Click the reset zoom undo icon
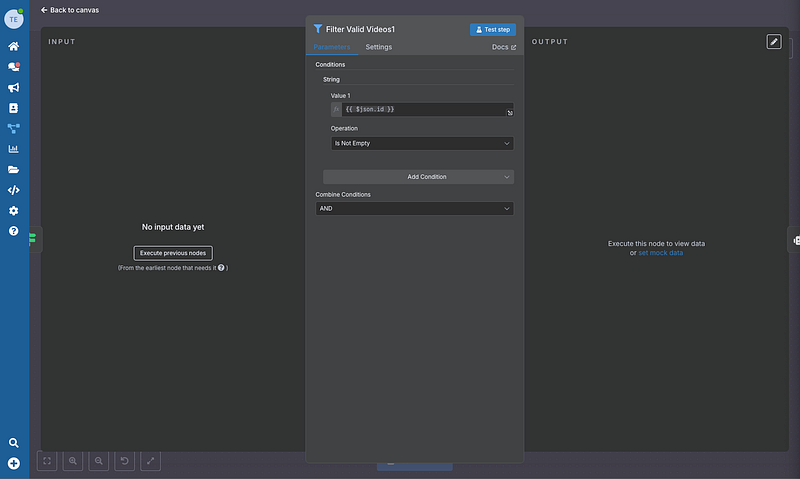This screenshot has width=800, height=479. click(x=125, y=461)
